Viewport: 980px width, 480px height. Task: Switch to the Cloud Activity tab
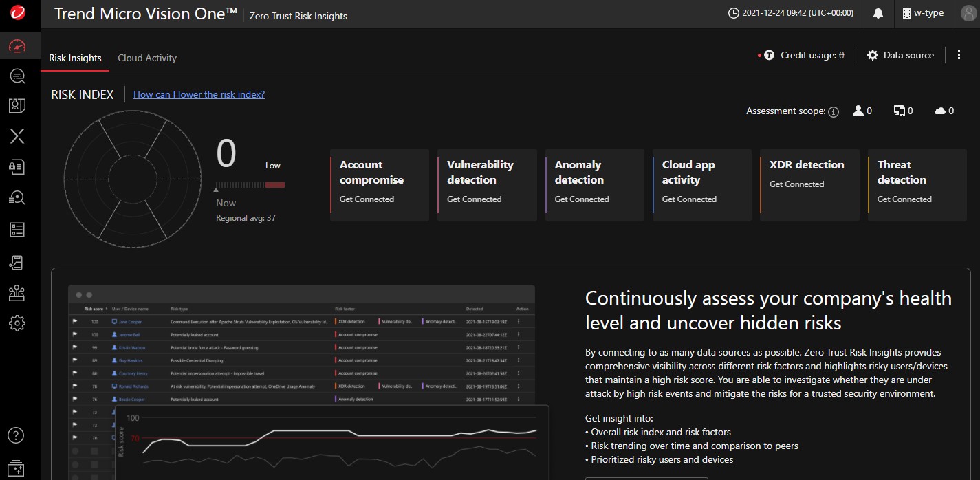pos(147,58)
